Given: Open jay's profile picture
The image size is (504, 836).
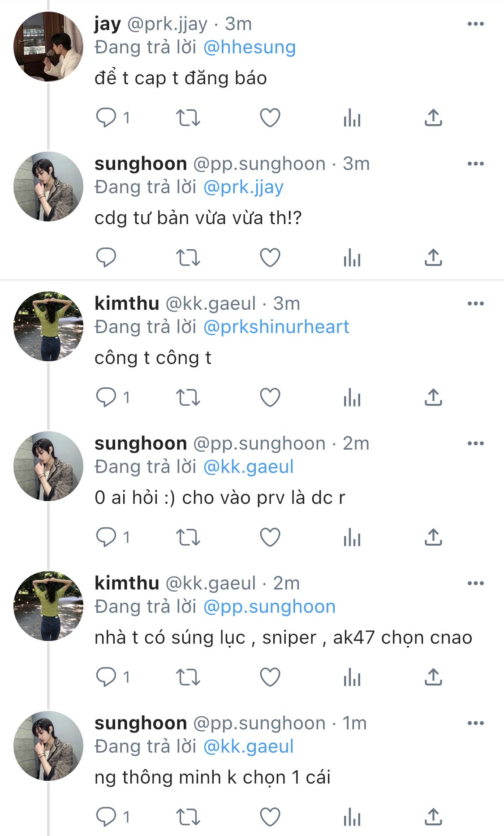Looking at the screenshot, I should tap(48, 47).
